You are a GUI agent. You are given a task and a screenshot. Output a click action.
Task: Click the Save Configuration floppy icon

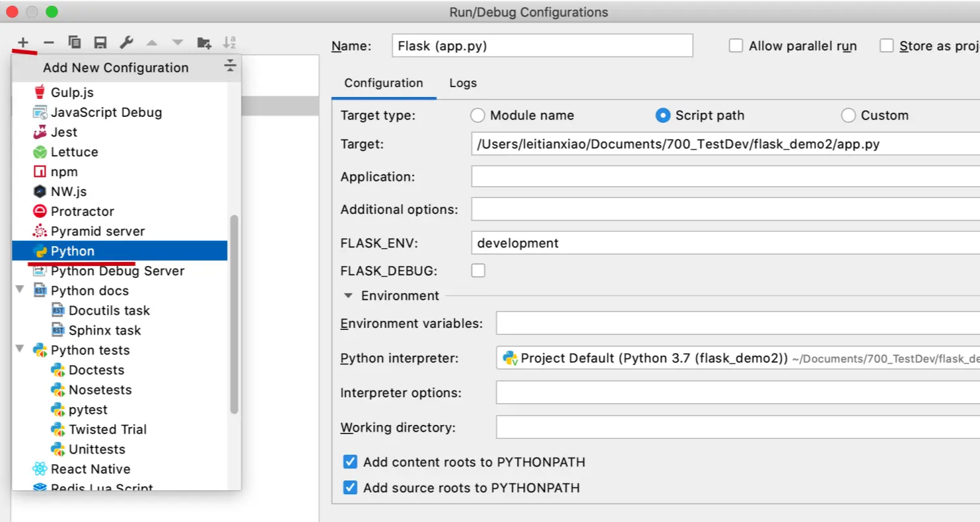tap(100, 43)
